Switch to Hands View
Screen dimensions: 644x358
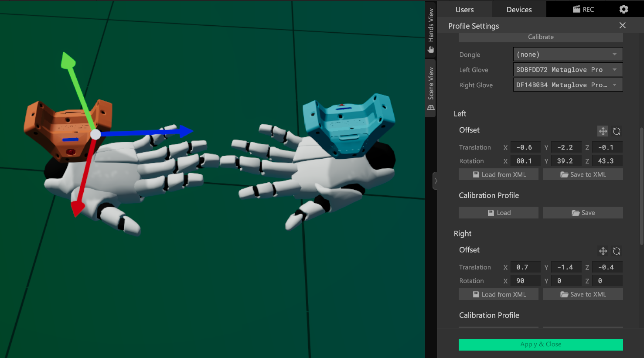[431, 30]
